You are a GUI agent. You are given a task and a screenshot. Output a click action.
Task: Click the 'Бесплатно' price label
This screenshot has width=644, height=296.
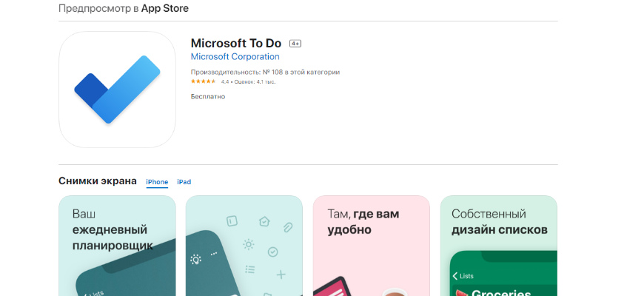coord(208,96)
